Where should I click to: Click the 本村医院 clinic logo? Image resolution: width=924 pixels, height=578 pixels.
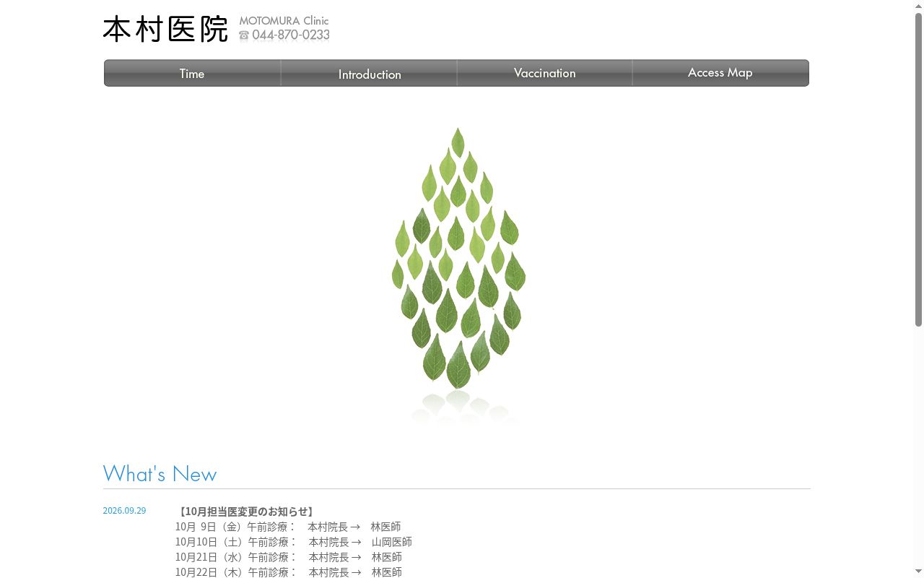(x=165, y=30)
